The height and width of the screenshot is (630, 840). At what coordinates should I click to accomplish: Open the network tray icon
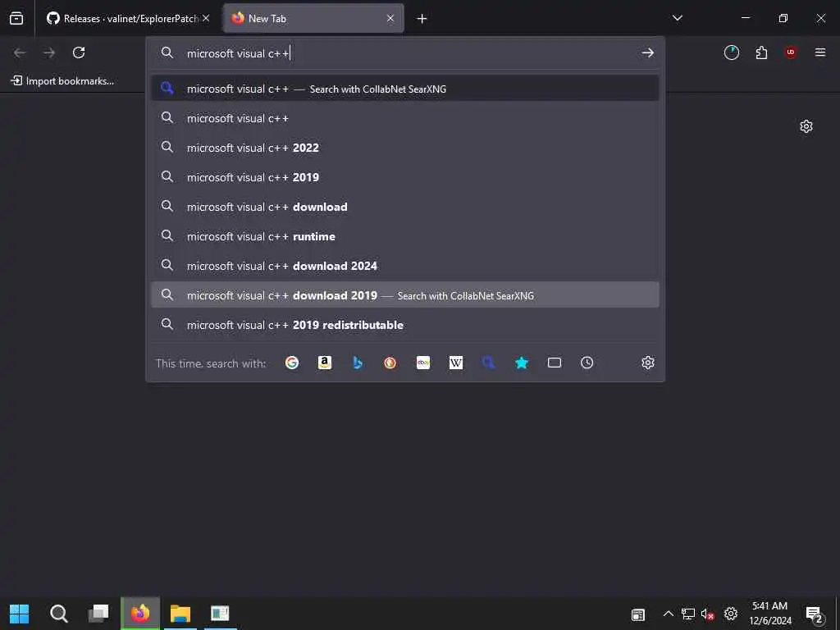688,614
